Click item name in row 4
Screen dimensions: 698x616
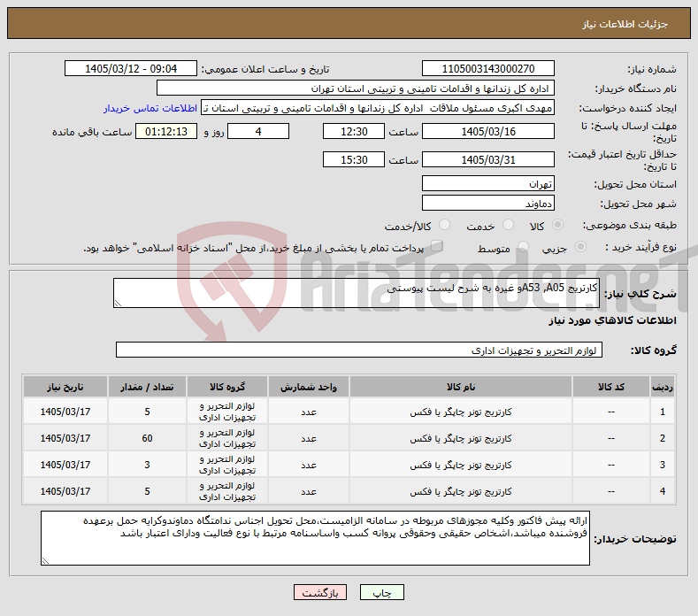(x=461, y=492)
